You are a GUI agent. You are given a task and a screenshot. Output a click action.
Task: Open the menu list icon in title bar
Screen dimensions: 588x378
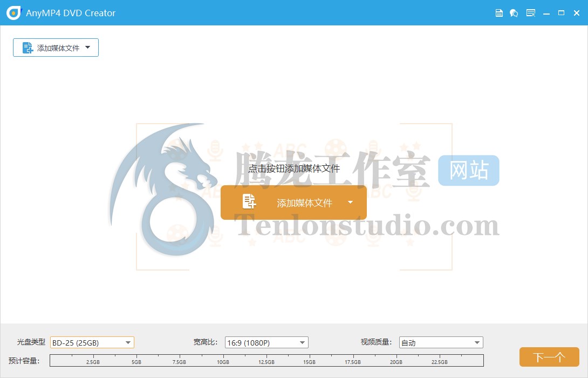[x=531, y=13]
